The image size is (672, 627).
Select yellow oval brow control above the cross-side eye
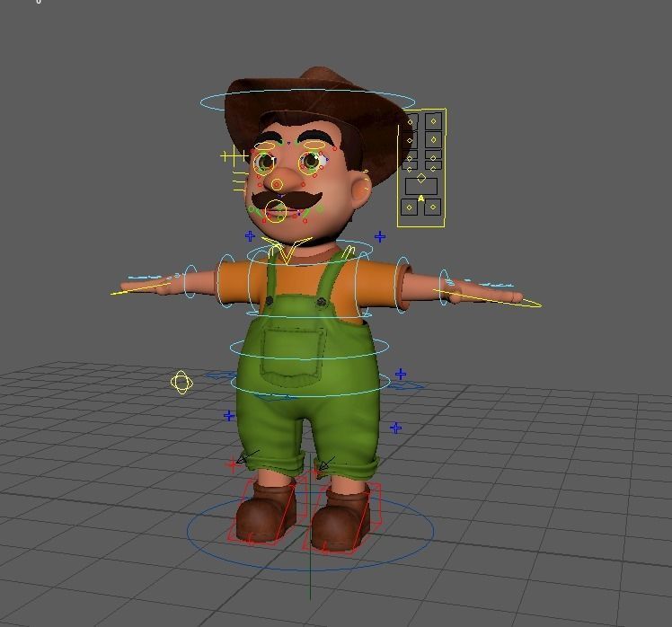pyautogui.click(x=264, y=146)
